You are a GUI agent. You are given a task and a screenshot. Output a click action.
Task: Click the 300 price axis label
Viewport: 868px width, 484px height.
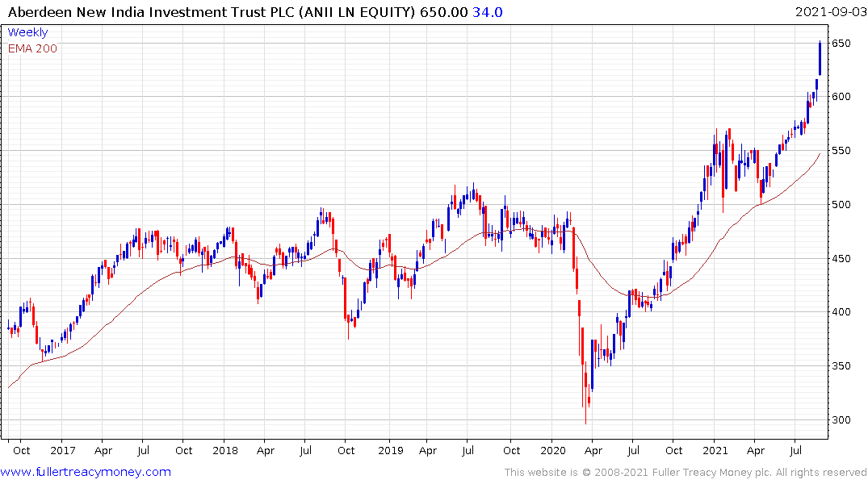point(841,419)
